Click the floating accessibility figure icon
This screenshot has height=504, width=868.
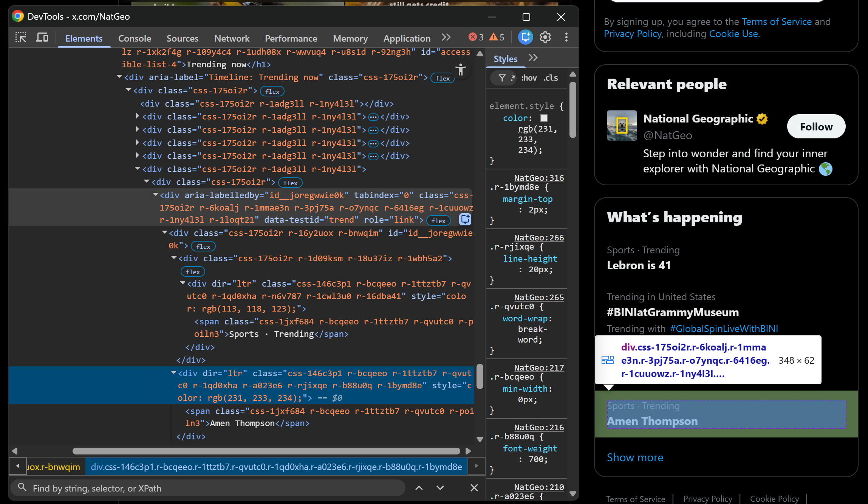point(461,70)
